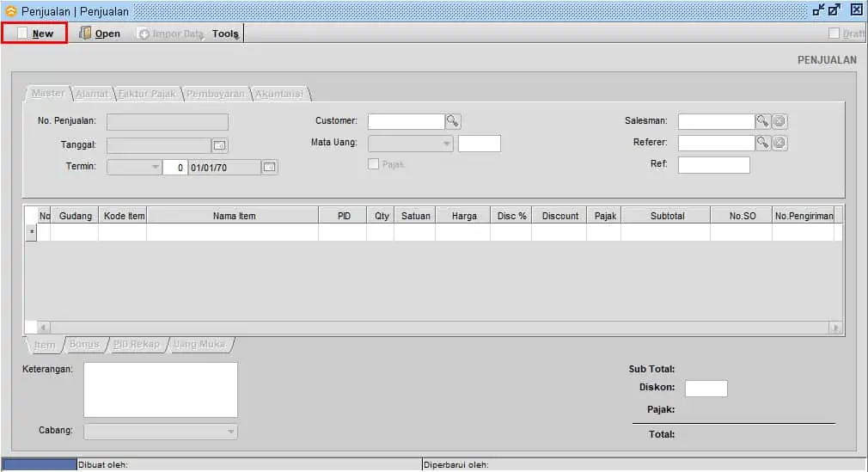The width and height of the screenshot is (868, 472).
Task: Click the Open folder toolbar icon
Action: pyautogui.click(x=85, y=34)
